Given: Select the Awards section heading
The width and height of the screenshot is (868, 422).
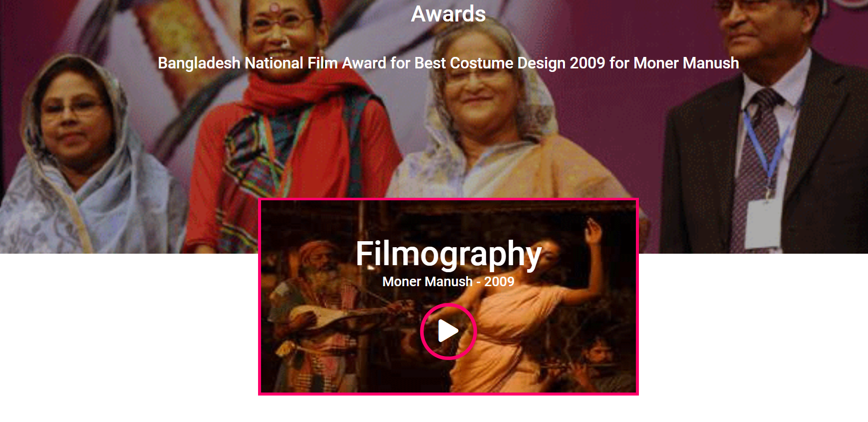Looking at the screenshot, I should point(448,13).
